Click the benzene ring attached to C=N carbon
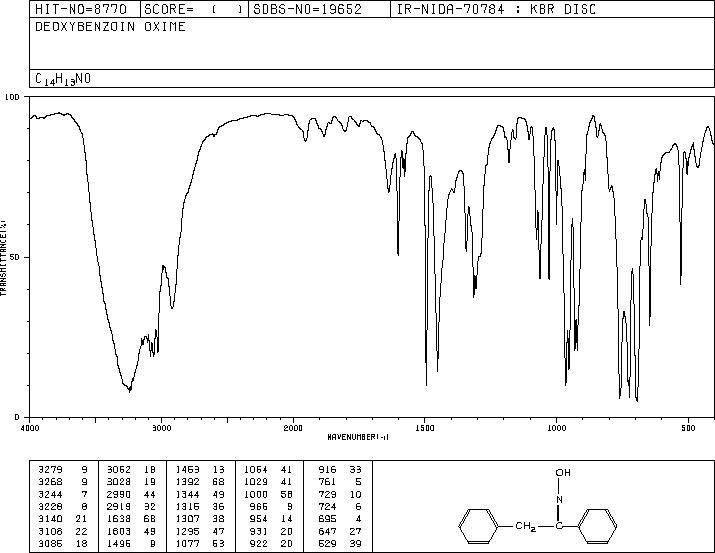Viewport: 715px width, 553px height. [597, 526]
